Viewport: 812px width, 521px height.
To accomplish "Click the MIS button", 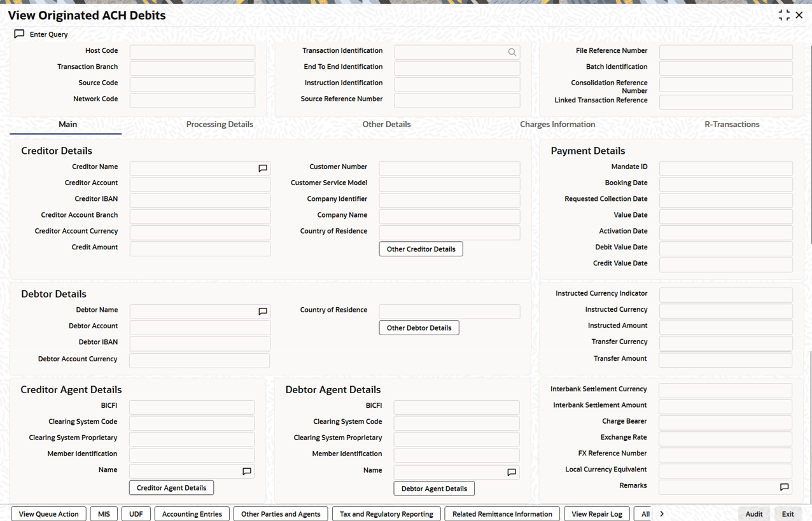I will (x=104, y=514).
